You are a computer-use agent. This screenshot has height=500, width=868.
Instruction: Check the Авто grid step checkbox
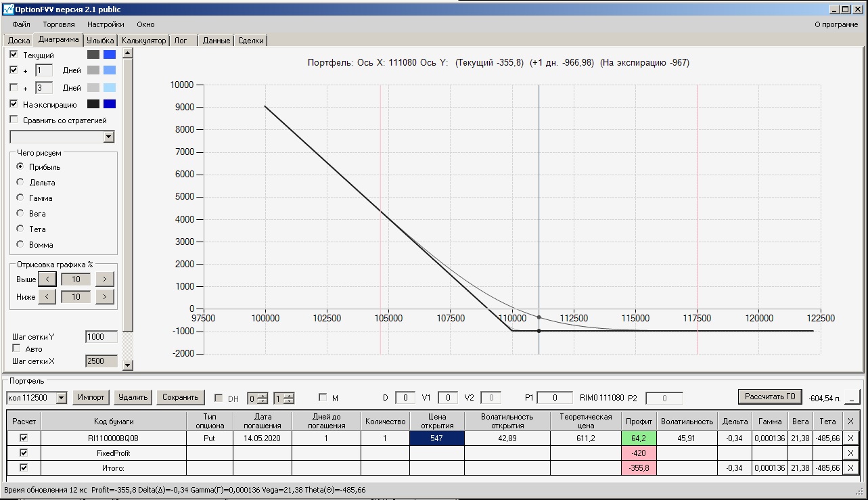pyautogui.click(x=17, y=348)
